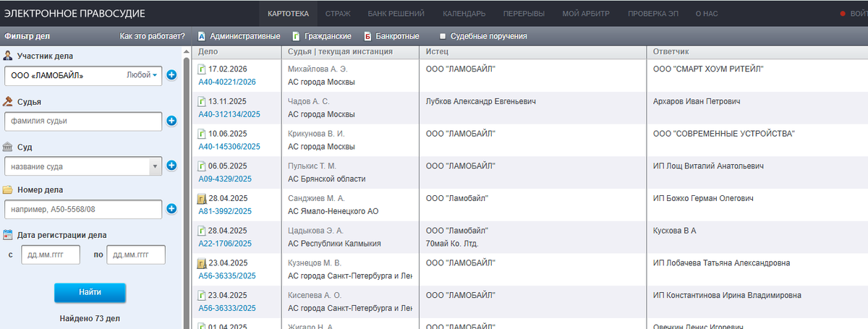Open case A22-1706/2025 link

[x=225, y=244]
